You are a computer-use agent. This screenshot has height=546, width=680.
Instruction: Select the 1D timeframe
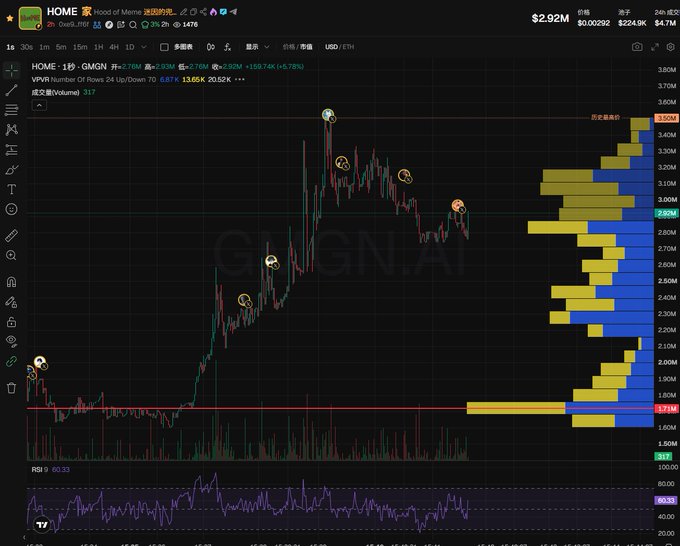point(129,47)
